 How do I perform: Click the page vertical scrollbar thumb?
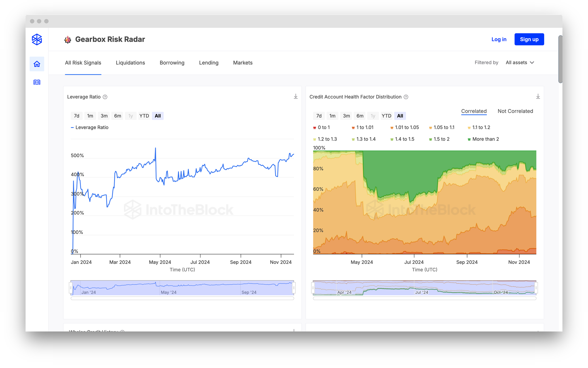(560, 59)
